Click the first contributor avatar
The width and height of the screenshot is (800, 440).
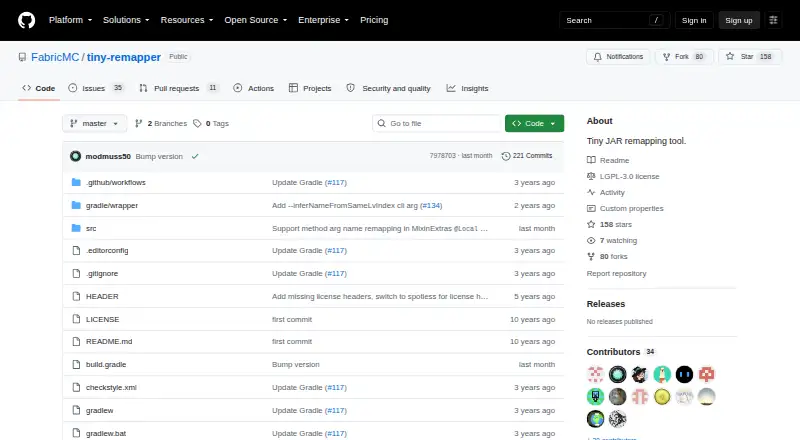point(595,374)
